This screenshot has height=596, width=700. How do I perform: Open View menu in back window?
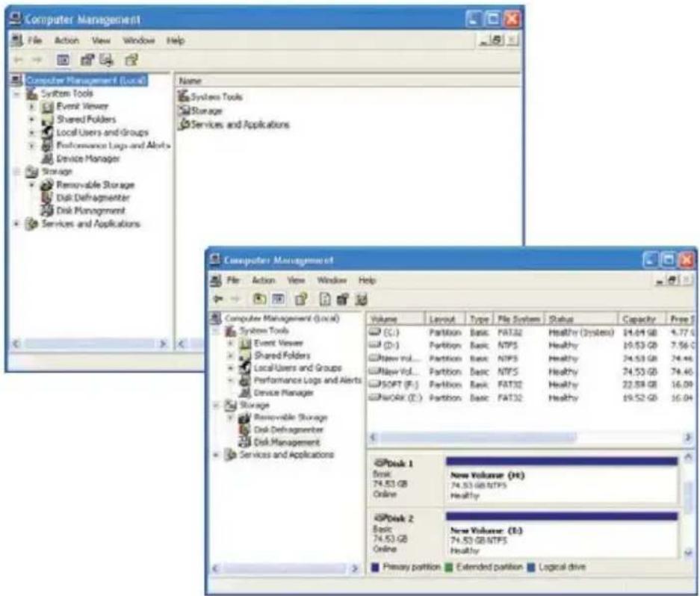(x=101, y=40)
